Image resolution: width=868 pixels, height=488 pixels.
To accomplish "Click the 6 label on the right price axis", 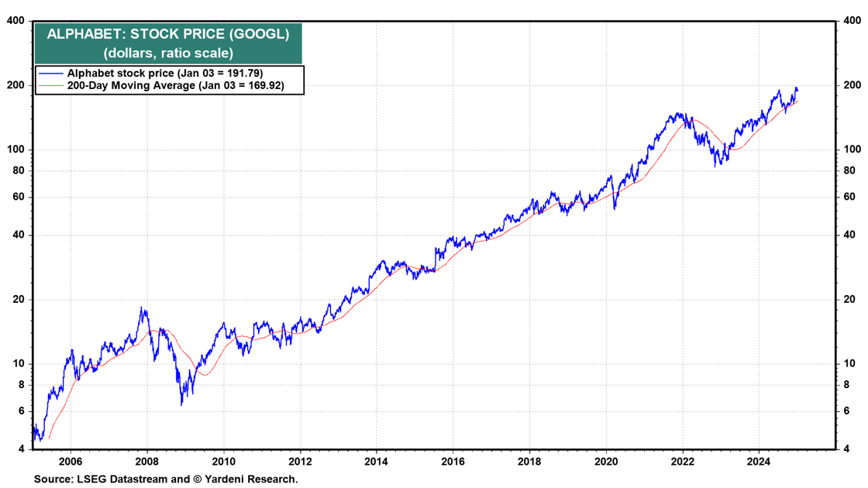I will 847,411.
